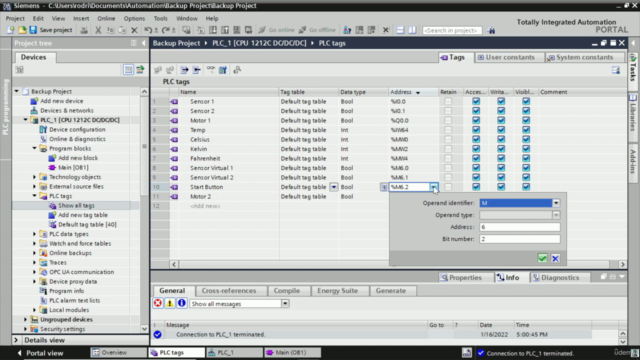Click the Cut scissors icon
This screenshot has height=360, width=640.
coord(98,30)
